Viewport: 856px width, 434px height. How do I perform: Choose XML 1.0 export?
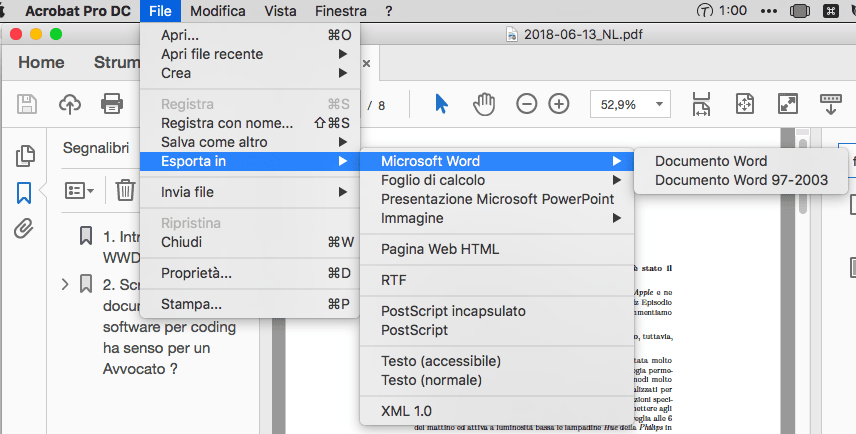[x=497, y=411]
